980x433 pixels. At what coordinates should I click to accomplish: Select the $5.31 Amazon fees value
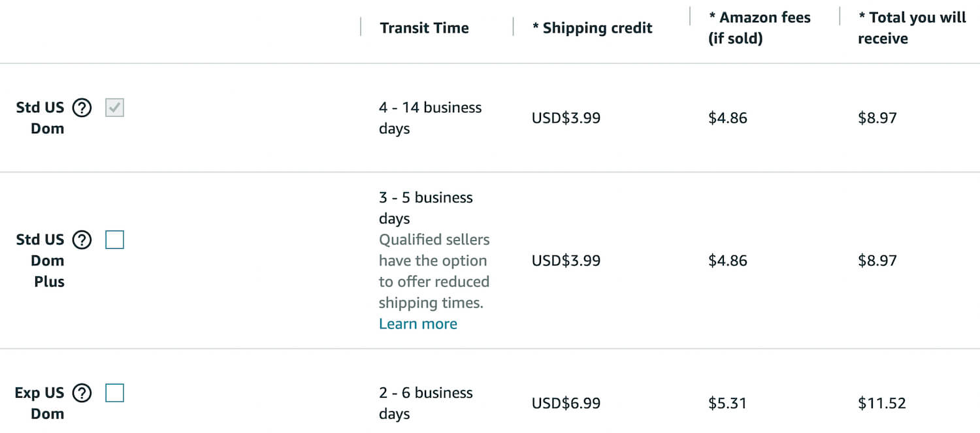(x=728, y=403)
